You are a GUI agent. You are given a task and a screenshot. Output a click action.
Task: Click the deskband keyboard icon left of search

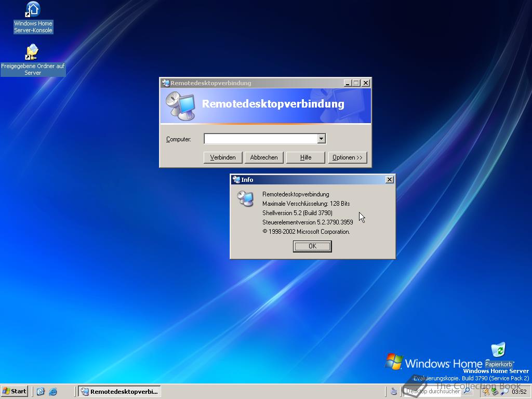pyautogui.click(x=394, y=391)
